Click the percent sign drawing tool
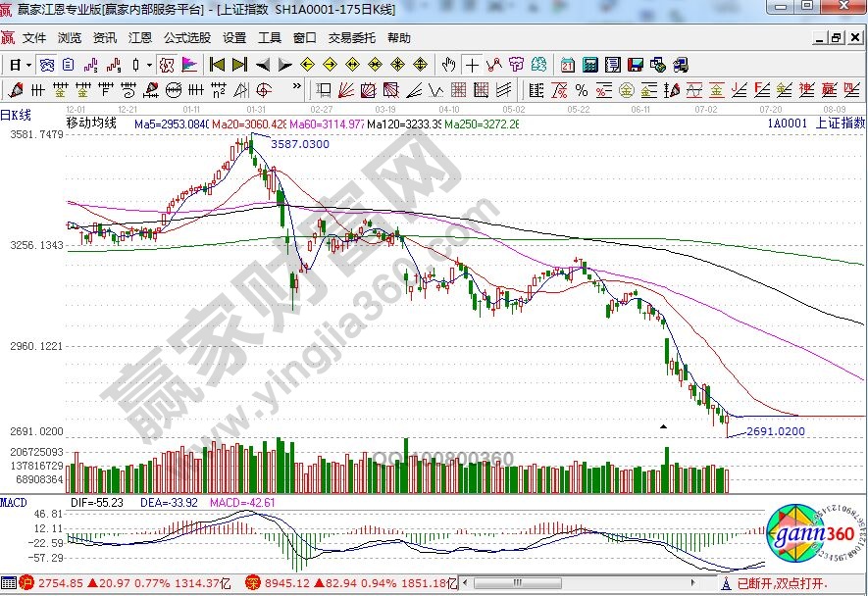Viewport: 868px width, 596px height. 580,90
